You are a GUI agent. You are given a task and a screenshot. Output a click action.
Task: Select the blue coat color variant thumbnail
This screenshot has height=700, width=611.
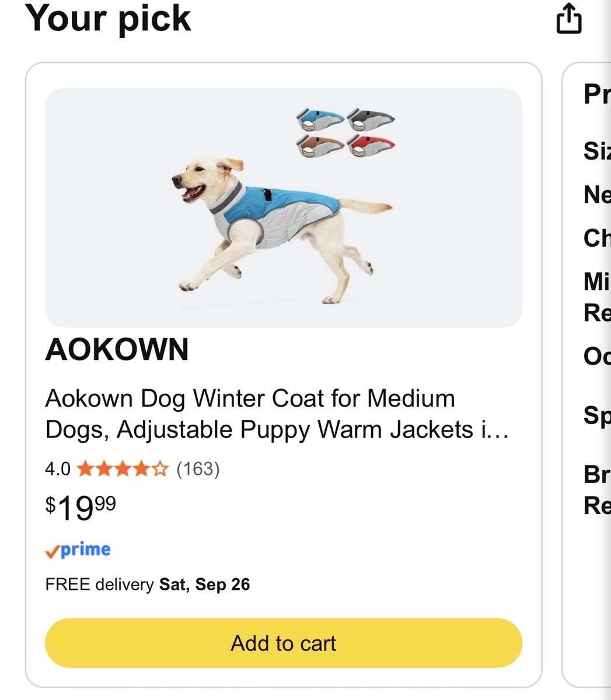coord(319,120)
